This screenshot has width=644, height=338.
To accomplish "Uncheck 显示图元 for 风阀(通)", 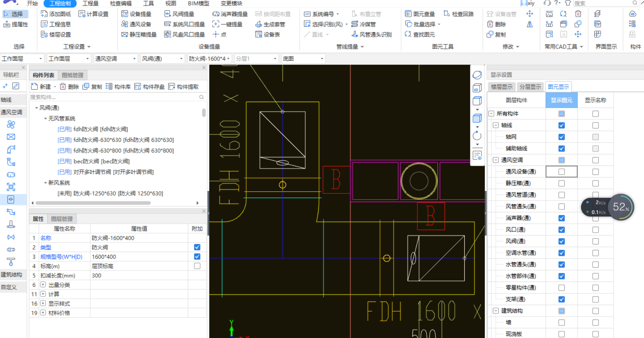I will [x=561, y=241].
